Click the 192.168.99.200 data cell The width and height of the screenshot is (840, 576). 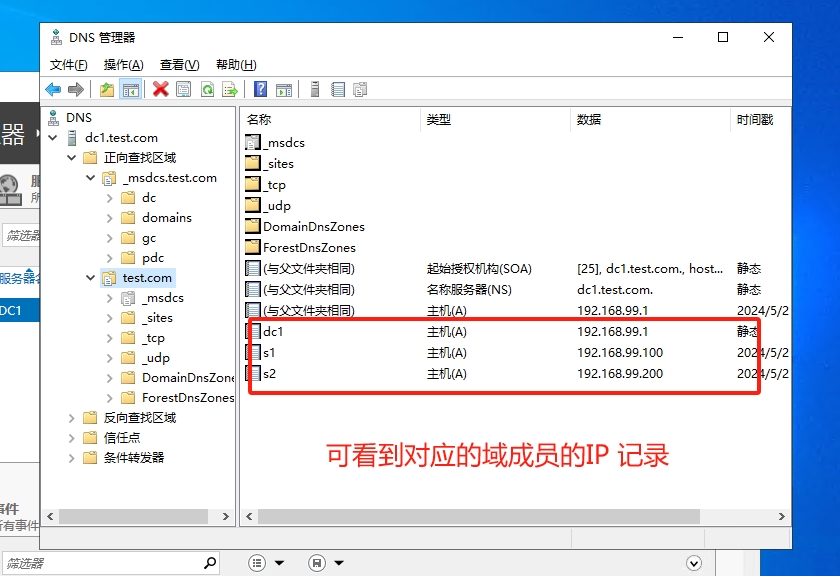tap(620, 373)
